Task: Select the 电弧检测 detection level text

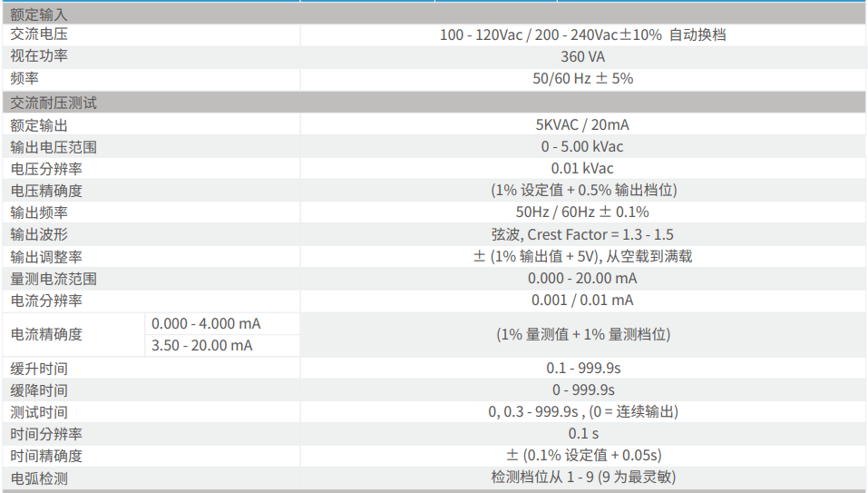Action: (x=583, y=477)
